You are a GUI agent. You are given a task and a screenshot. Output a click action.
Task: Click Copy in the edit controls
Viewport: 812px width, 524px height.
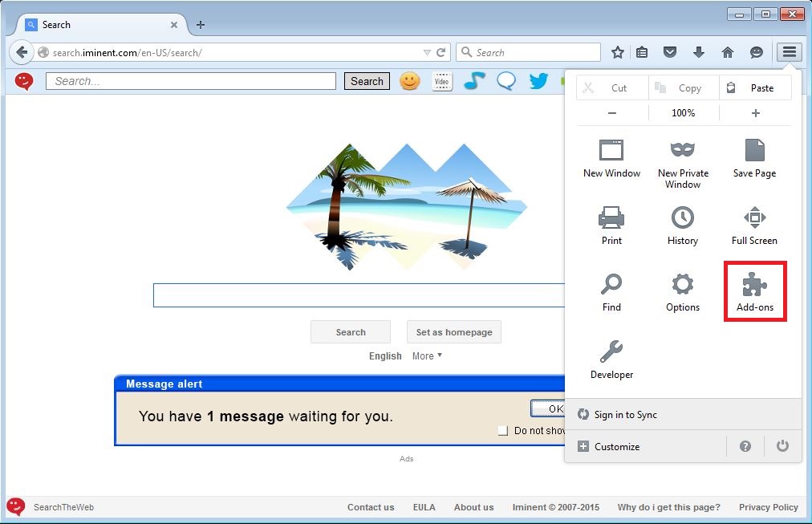click(684, 87)
